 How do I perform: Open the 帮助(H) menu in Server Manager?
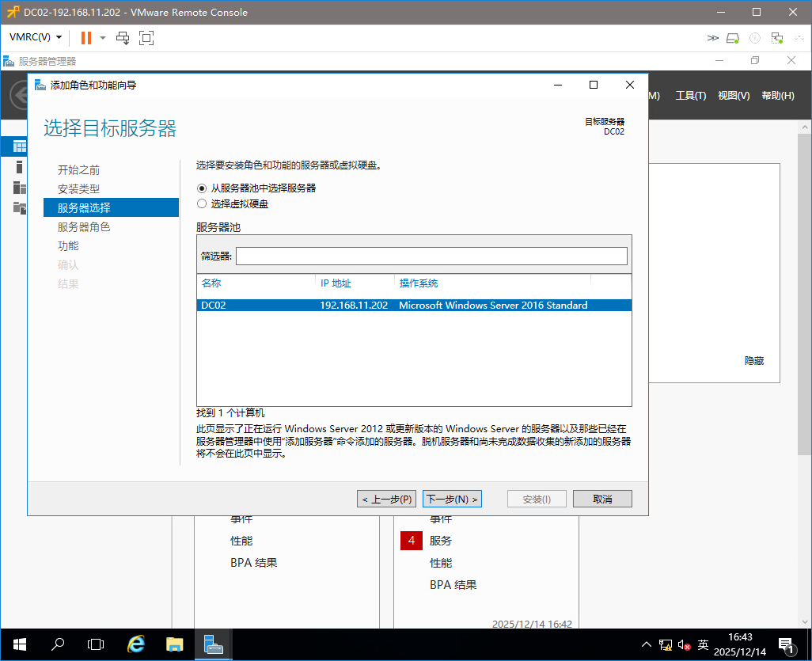coord(777,95)
